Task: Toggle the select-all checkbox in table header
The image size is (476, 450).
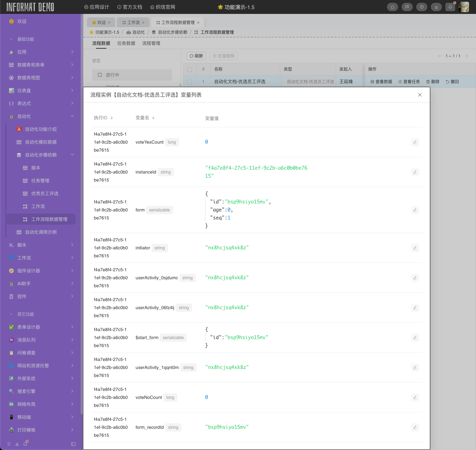Action: 189,69
